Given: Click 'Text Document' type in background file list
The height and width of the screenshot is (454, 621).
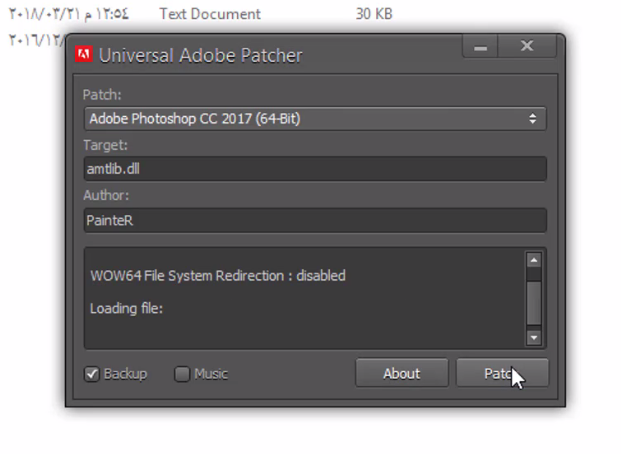Looking at the screenshot, I should (210, 14).
